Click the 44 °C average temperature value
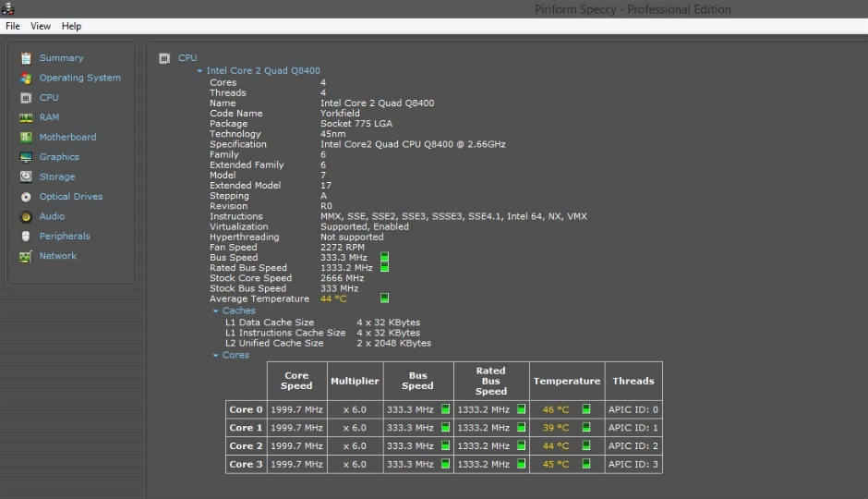The height and width of the screenshot is (499, 868). pos(333,299)
